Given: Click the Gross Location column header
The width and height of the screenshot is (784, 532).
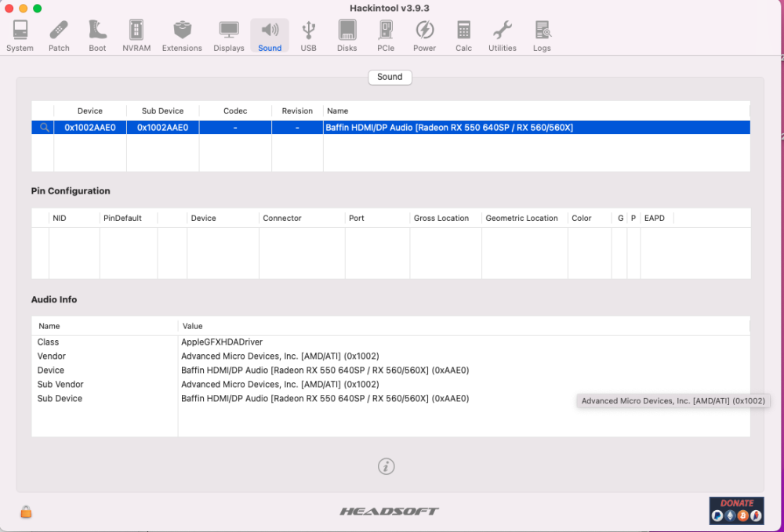Looking at the screenshot, I should point(445,219).
